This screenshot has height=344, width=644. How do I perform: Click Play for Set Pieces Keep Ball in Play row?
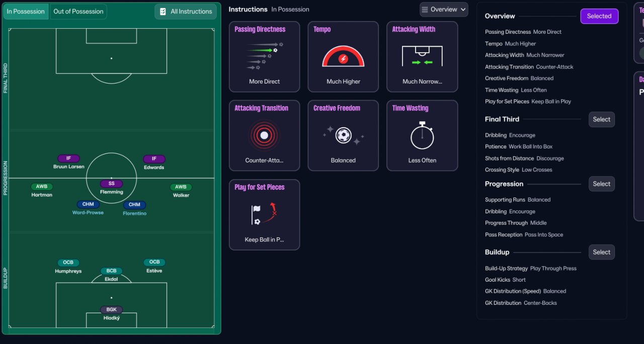point(528,102)
